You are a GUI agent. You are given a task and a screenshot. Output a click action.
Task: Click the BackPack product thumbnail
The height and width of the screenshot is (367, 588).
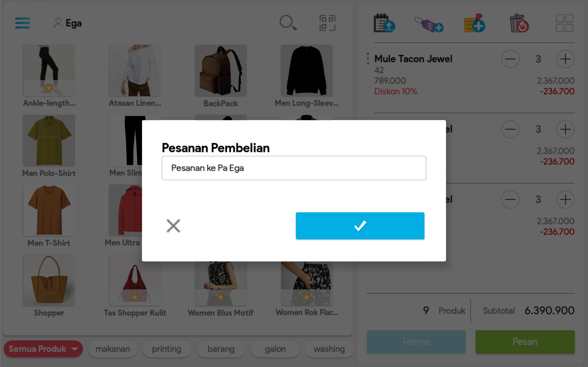pyautogui.click(x=220, y=70)
